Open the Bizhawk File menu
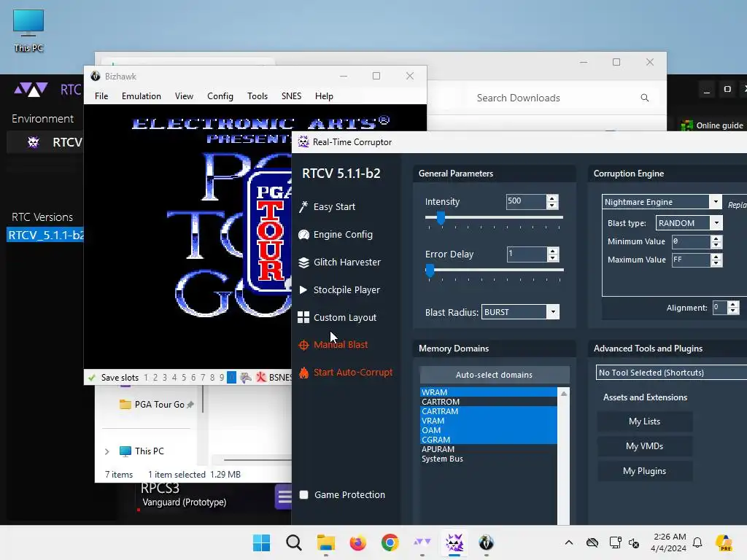Viewport: 747px width, 560px height. (101, 96)
